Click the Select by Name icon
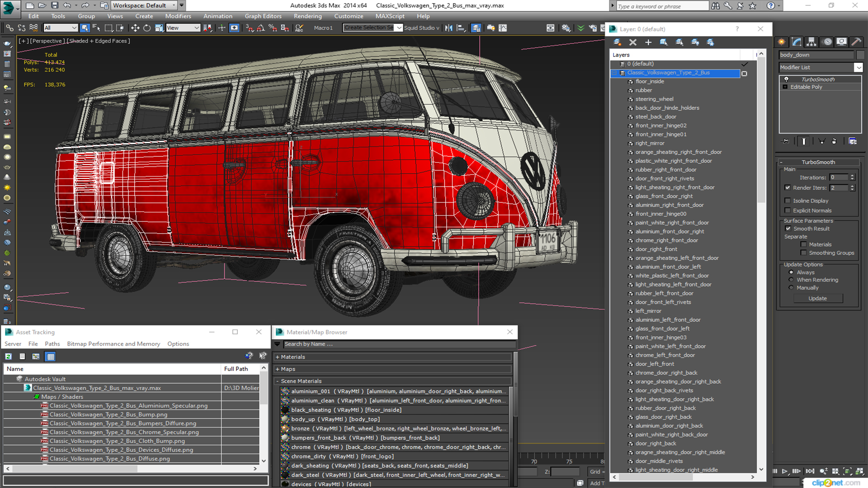 pyautogui.click(x=96, y=28)
